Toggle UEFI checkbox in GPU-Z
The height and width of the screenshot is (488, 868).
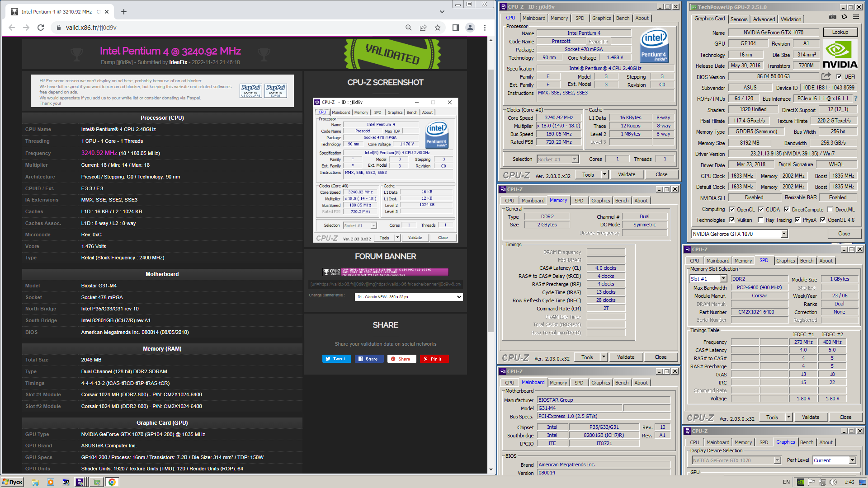pyautogui.click(x=839, y=77)
